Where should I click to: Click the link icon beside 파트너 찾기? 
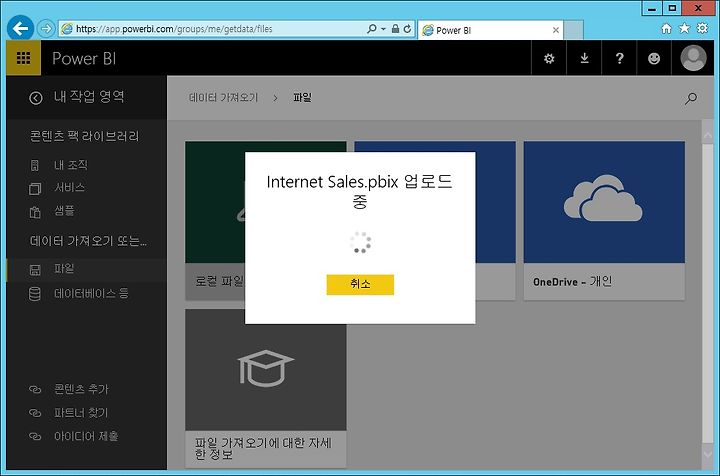(x=35, y=413)
